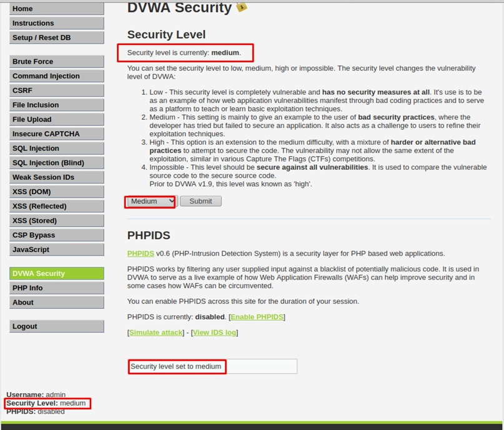Open the CSRF module
The height and width of the screenshot is (430, 504).
pyautogui.click(x=57, y=90)
